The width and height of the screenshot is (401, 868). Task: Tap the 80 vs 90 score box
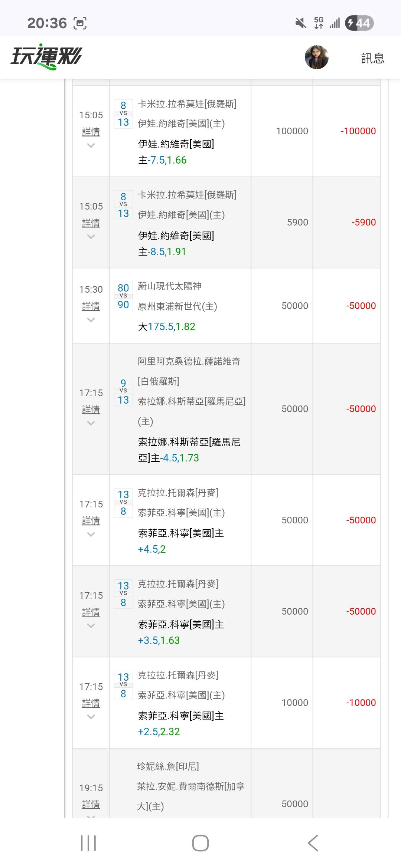click(123, 296)
